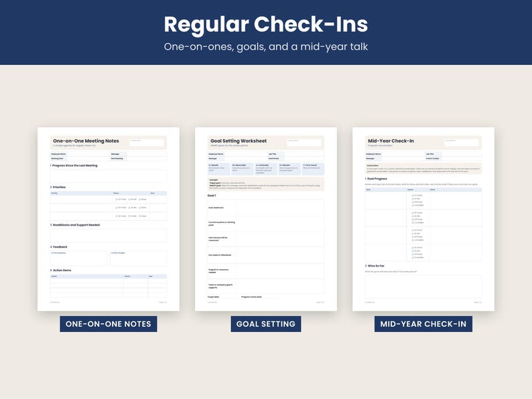Click the "1 Goal Progress" section heading
Screen dimensions: 532x399
point(376,179)
